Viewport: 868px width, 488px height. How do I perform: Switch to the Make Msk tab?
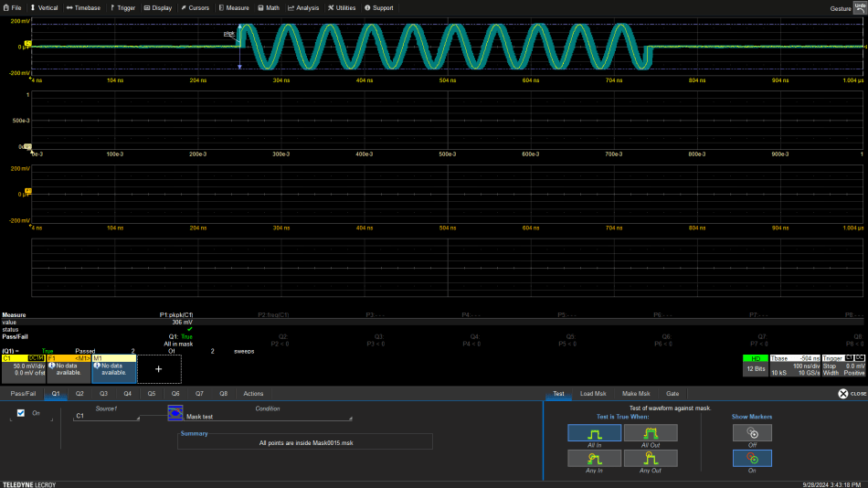(636, 394)
